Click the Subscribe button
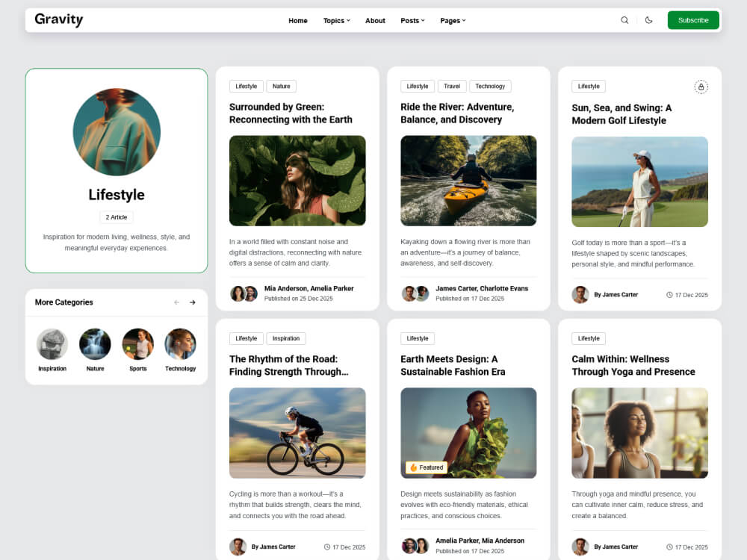This screenshot has height=560, width=747. [x=692, y=20]
